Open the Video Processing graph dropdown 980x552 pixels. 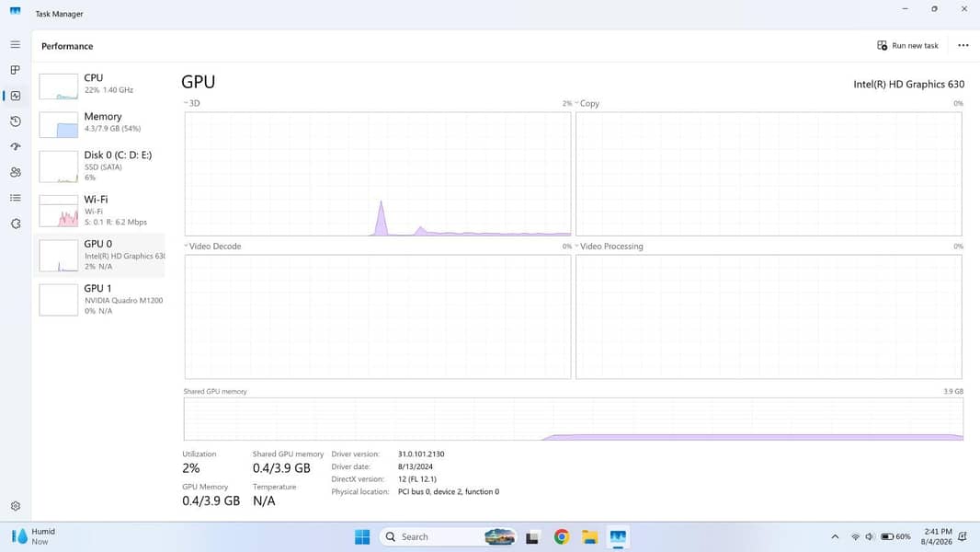click(609, 247)
